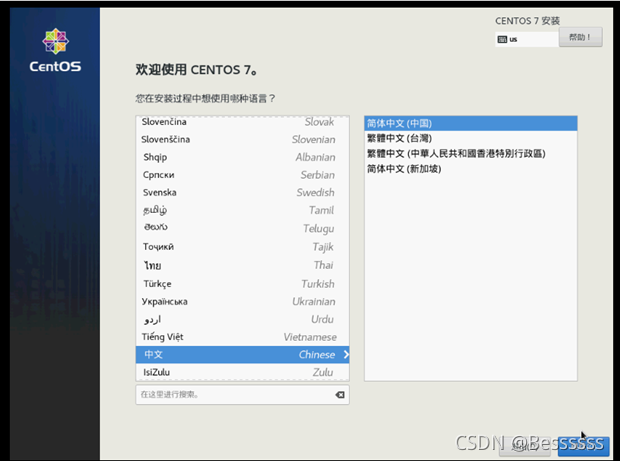Viewport: 620px width, 461px height.
Task: Select Svenska Swedish language
Action: click(242, 193)
